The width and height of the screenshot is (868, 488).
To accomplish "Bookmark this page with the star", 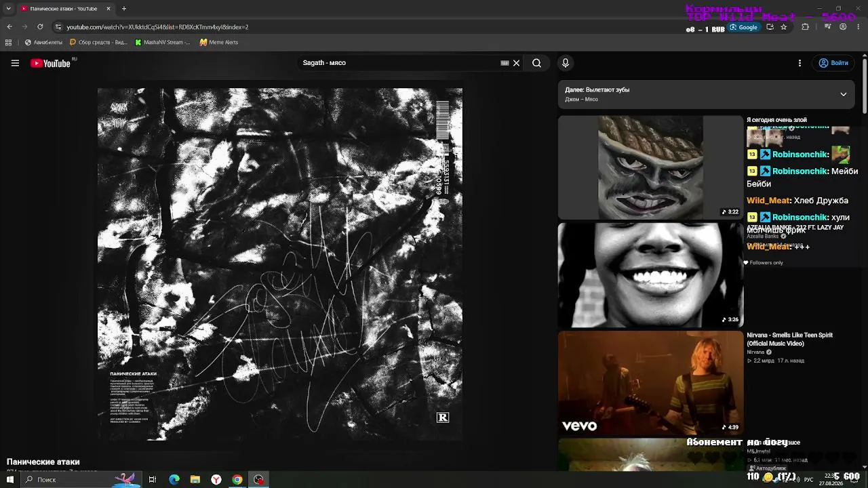I will point(784,27).
